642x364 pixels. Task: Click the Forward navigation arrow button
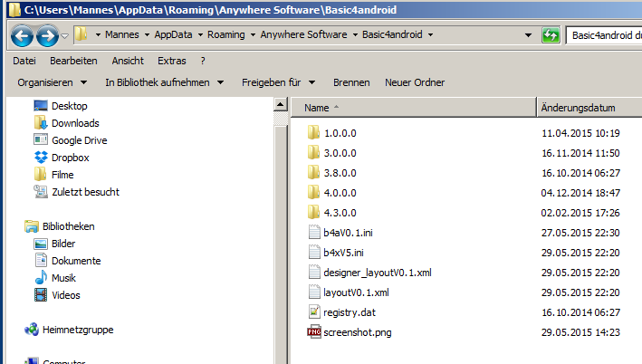point(46,36)
